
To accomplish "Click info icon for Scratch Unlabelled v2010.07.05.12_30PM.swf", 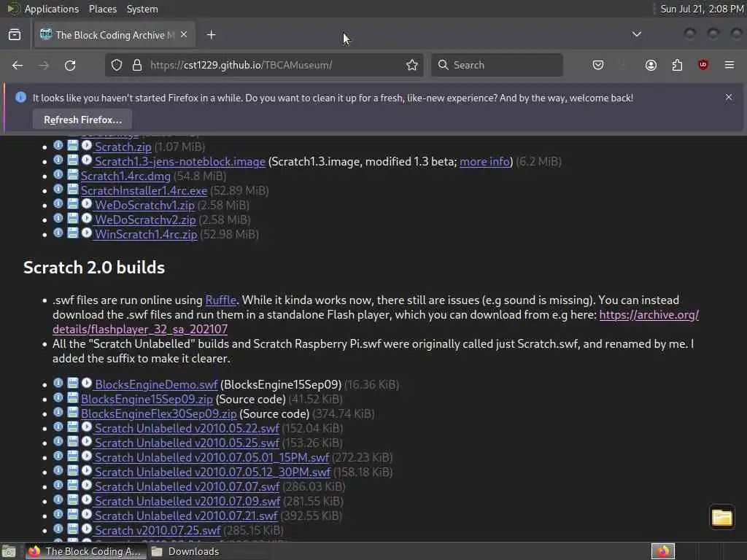I will pos(58,470).
